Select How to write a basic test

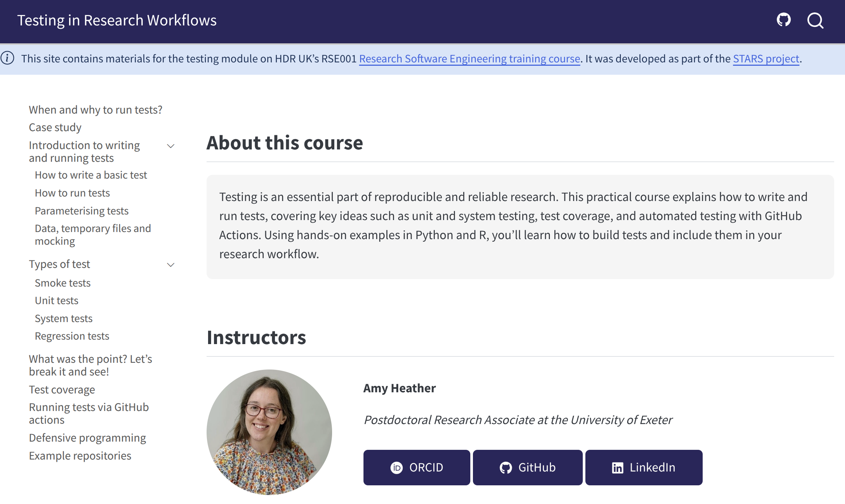(91, 175)
